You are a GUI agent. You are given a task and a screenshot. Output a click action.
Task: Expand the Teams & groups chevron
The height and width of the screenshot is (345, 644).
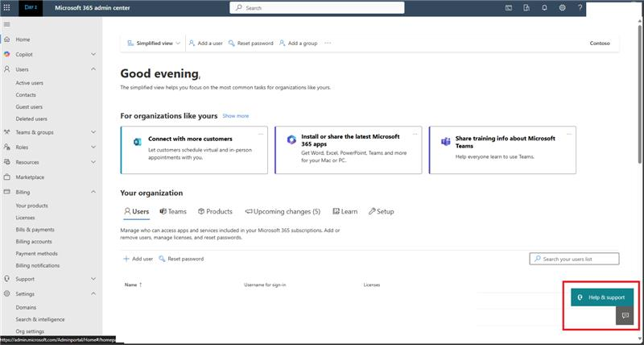tap(93, 132)
